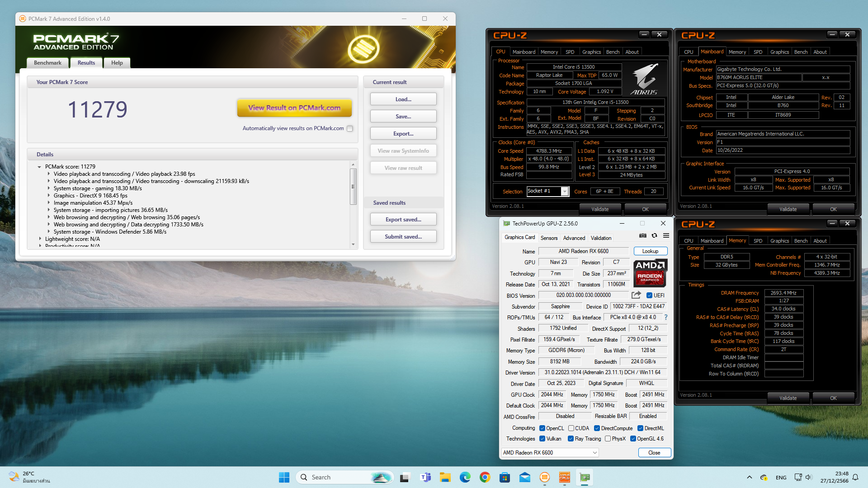Viewport: 868px width, 488px height.
Task: Open the Windows Start menu
Action: (284, 477)
